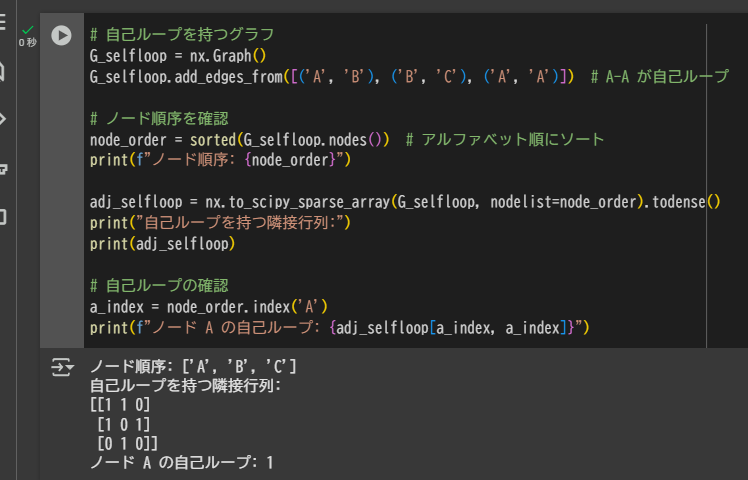
Task: Click the "a_index = node_order.index('A')" line
Action: (x=208, y=306)
